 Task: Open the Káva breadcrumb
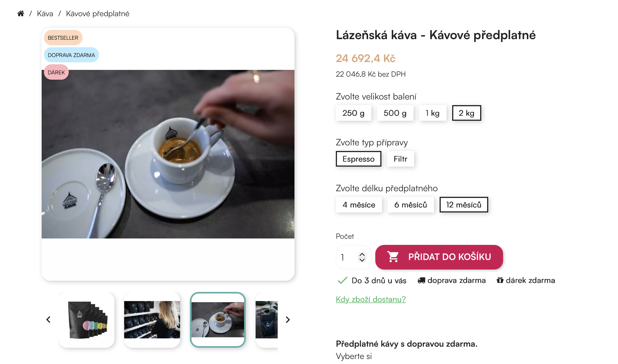tap(45, 13)
